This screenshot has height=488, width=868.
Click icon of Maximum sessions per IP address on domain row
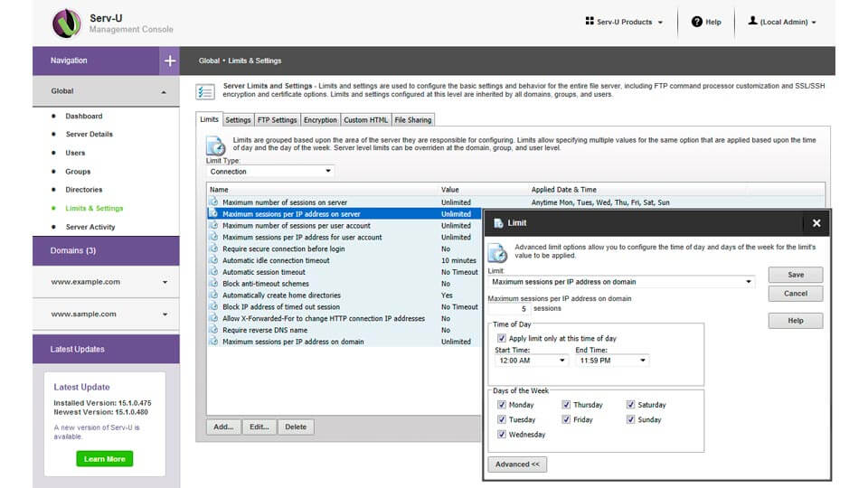point(213,342)
